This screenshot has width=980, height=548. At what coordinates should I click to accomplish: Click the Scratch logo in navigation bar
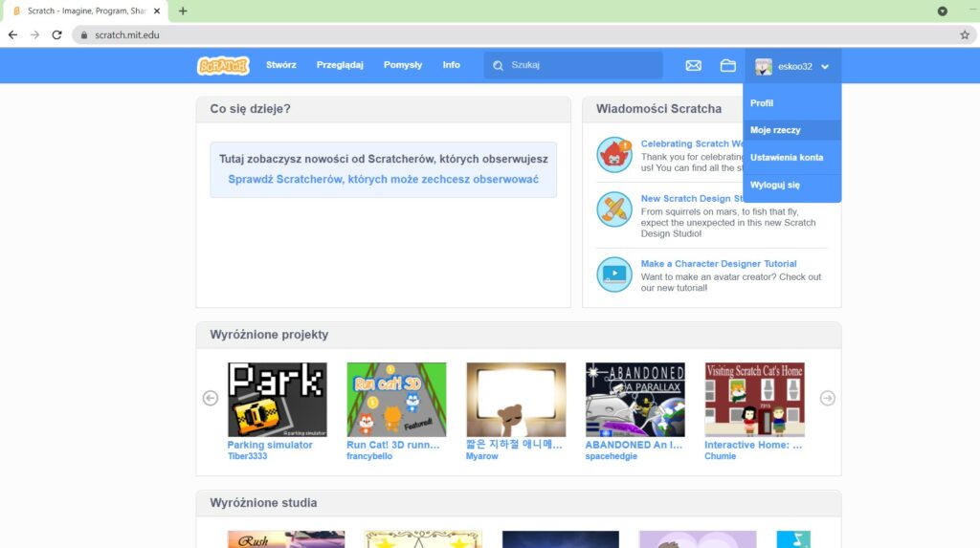tap(223, 65)
